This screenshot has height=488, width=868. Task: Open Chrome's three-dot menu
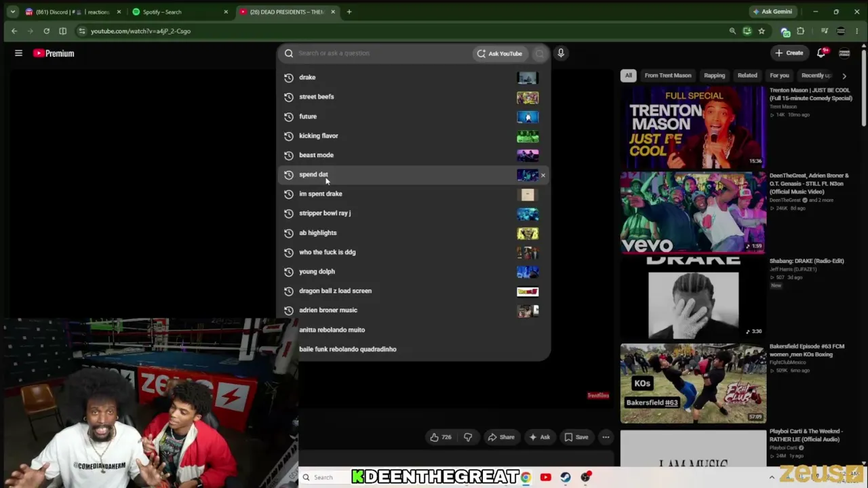857,31
